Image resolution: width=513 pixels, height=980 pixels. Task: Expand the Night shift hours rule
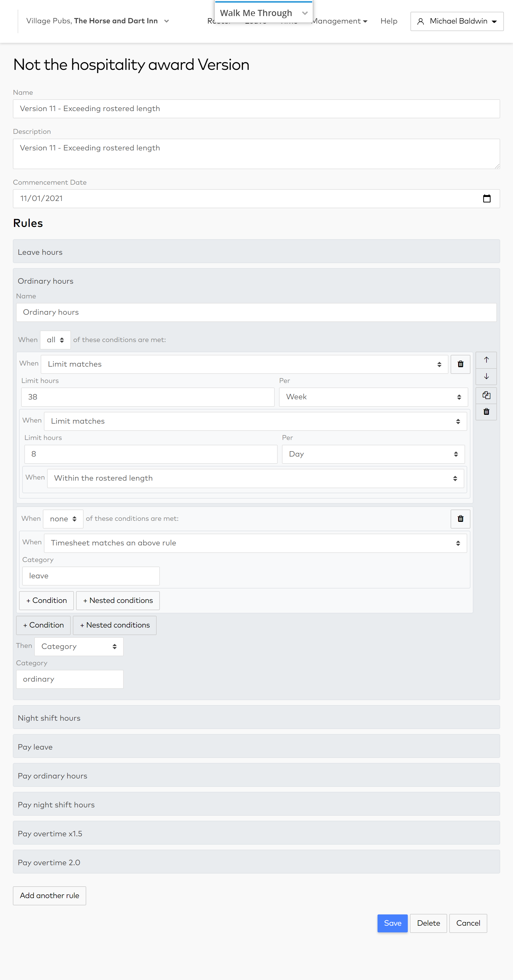(x=256, y=717)
